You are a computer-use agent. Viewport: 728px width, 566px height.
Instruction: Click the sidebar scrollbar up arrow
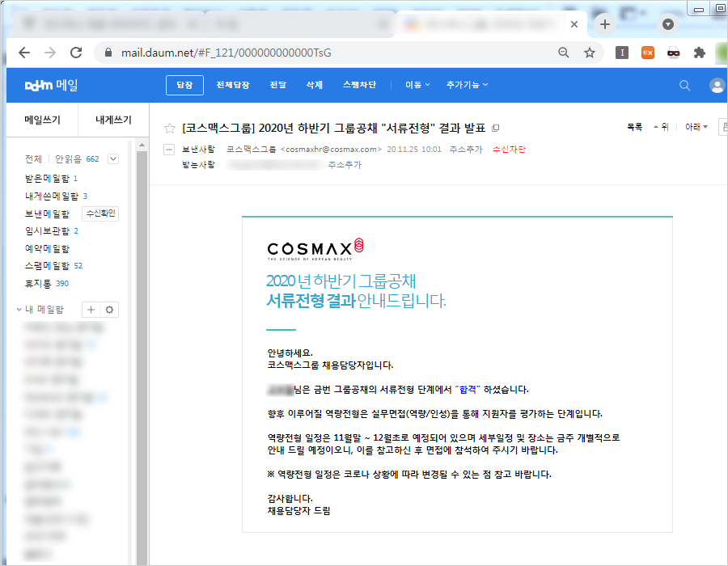pos(142,145)
